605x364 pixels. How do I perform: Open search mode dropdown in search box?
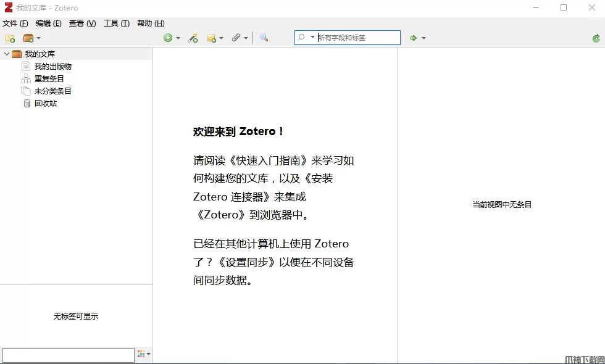306,38
